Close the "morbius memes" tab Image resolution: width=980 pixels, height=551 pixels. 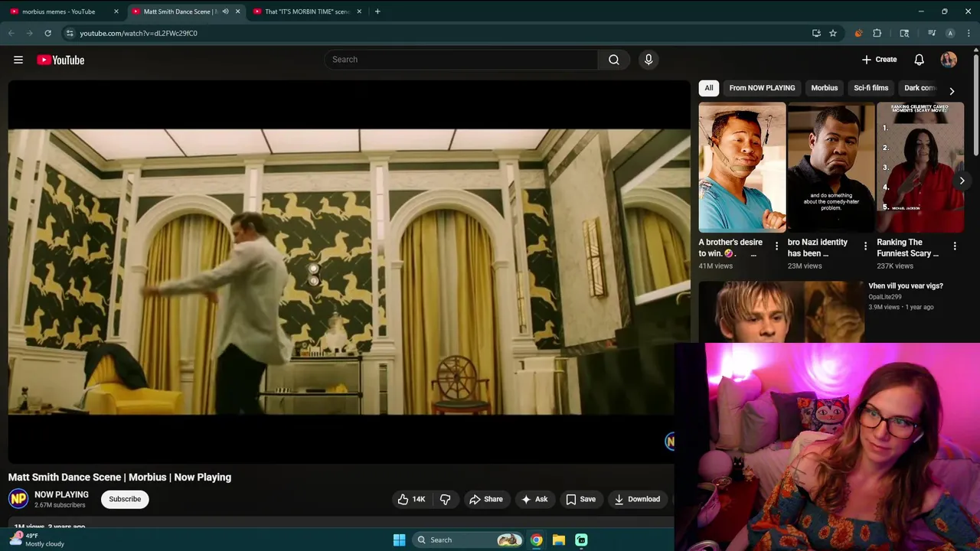(116, 11)
